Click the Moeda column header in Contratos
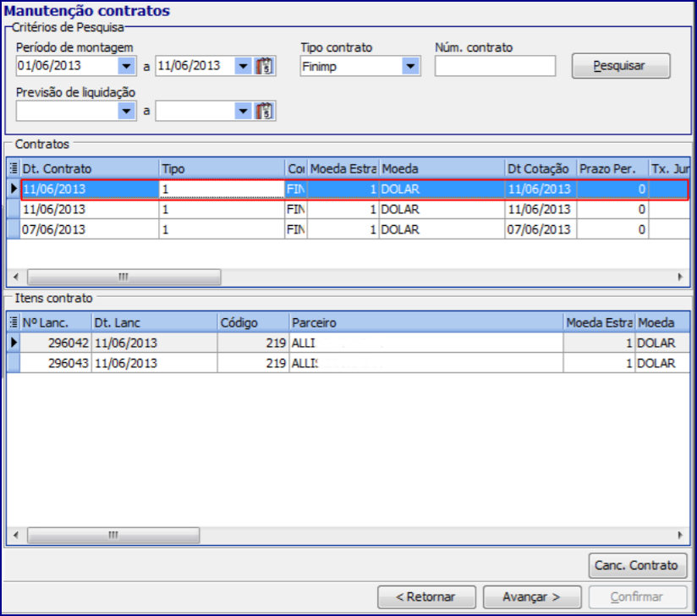The width and height of the screenshot is (697, 616). click(442, 168)
